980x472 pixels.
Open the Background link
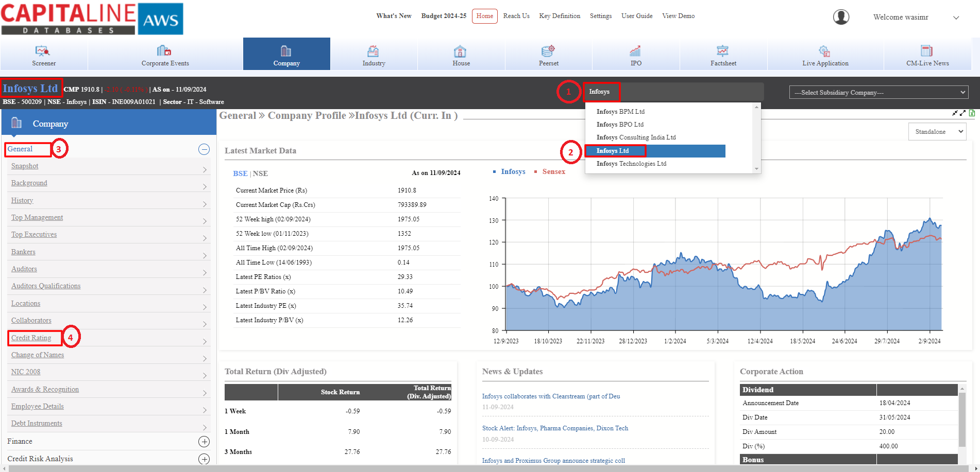[29, 183]
